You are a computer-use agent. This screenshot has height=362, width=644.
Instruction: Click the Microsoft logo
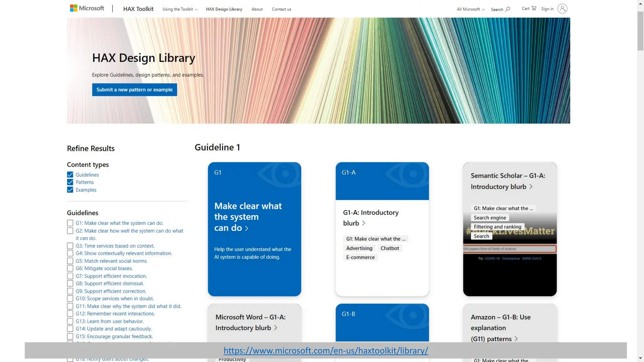click(87, 8)
